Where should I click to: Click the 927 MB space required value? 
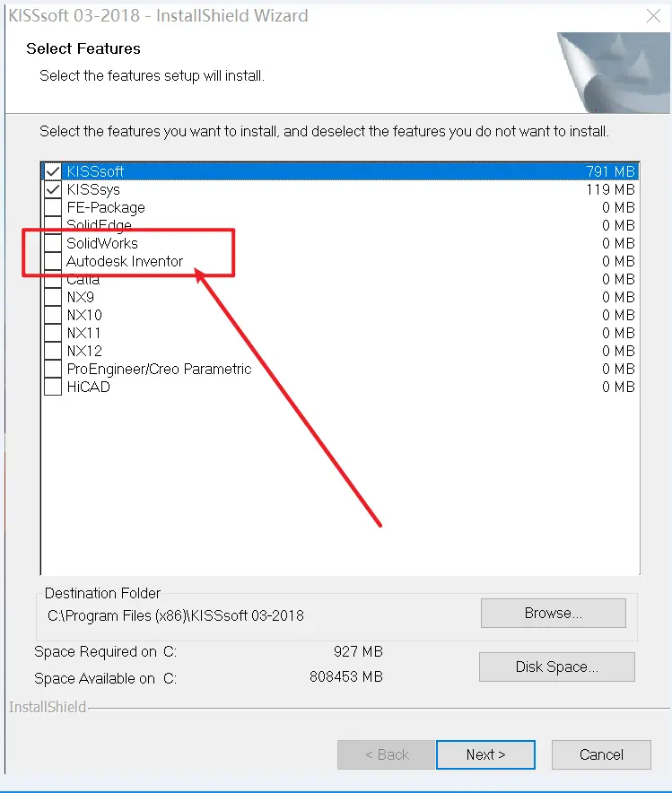358,651
